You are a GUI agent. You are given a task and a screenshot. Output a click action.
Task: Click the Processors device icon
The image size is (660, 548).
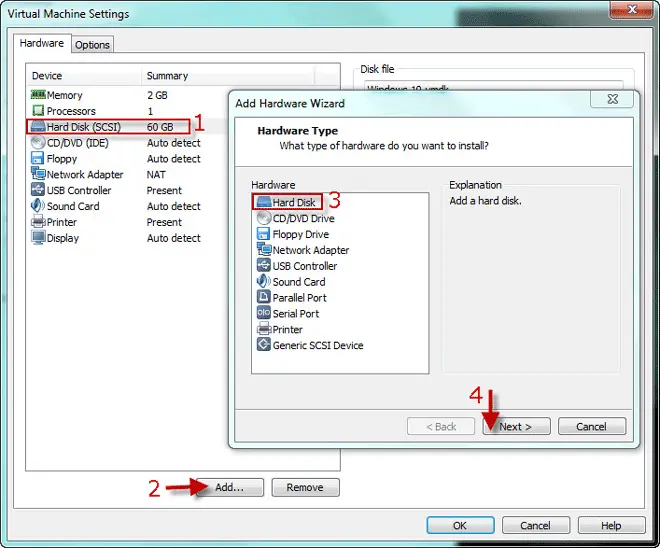click(x=38, y=111)
